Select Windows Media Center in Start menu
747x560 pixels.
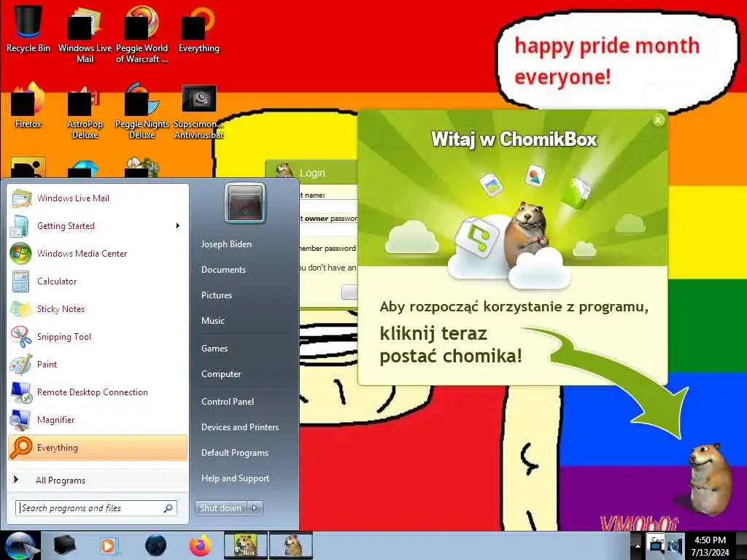[x=98, y=253]
